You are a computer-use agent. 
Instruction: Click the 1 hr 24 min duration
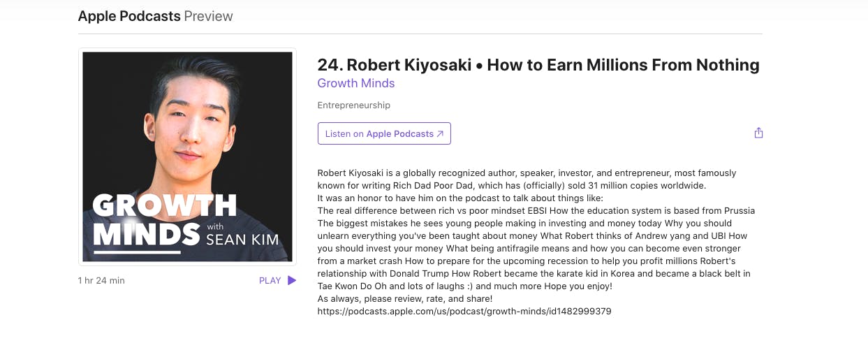tap(101, 281)
